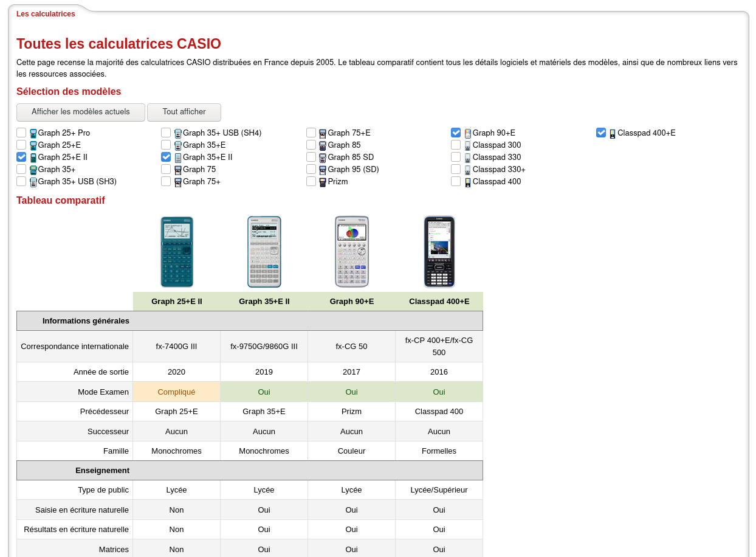Click the Graph 85 calculator icon
This screenshot has width=756, height=557.
[323, 145]
